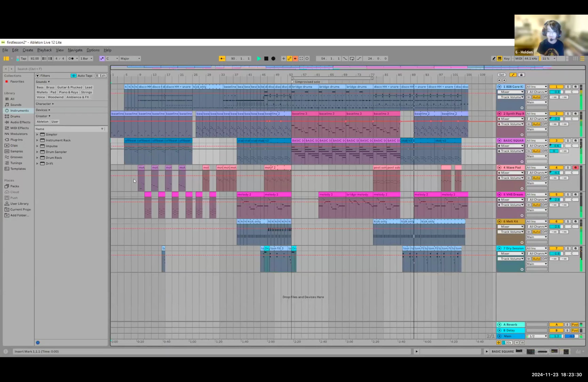Toggle the computer MIDI keyboard icon

500,59
